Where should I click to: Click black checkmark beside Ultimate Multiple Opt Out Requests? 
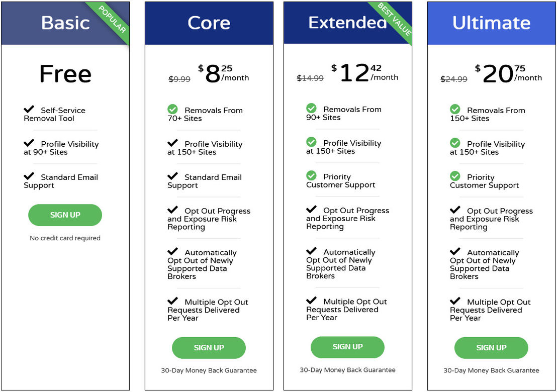(455, 301)
